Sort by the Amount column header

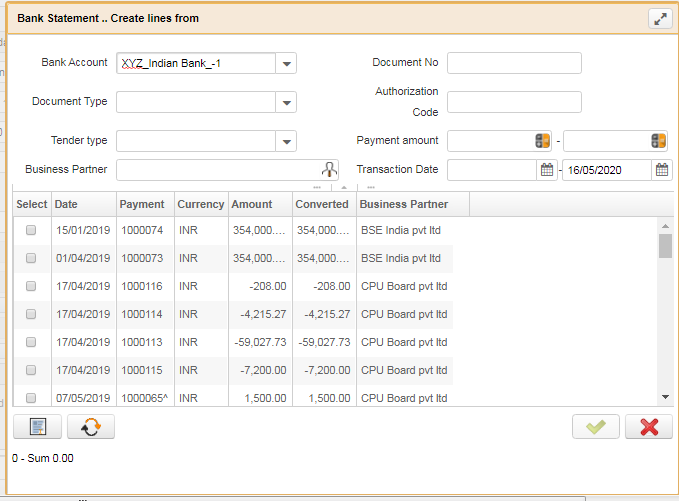click(261, 204)
